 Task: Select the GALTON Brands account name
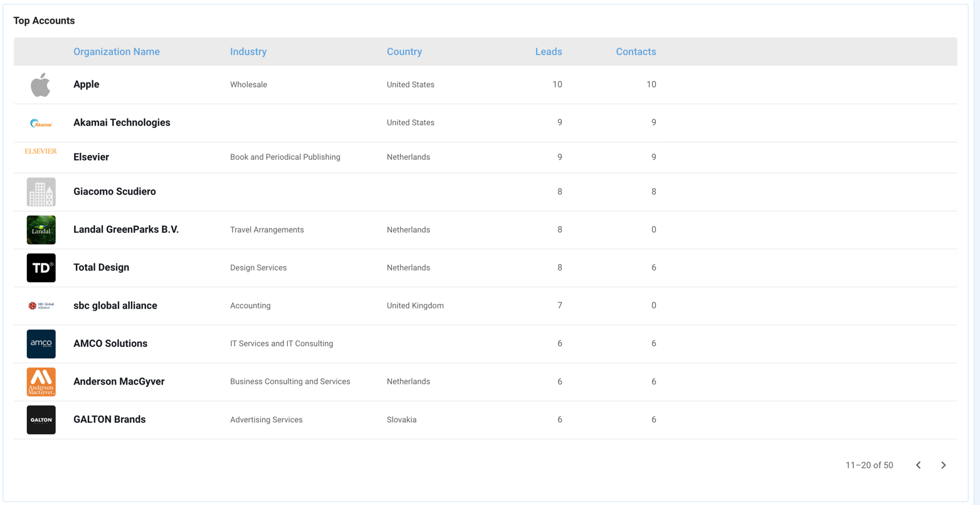pyautogui.click(x=110, y=420)
